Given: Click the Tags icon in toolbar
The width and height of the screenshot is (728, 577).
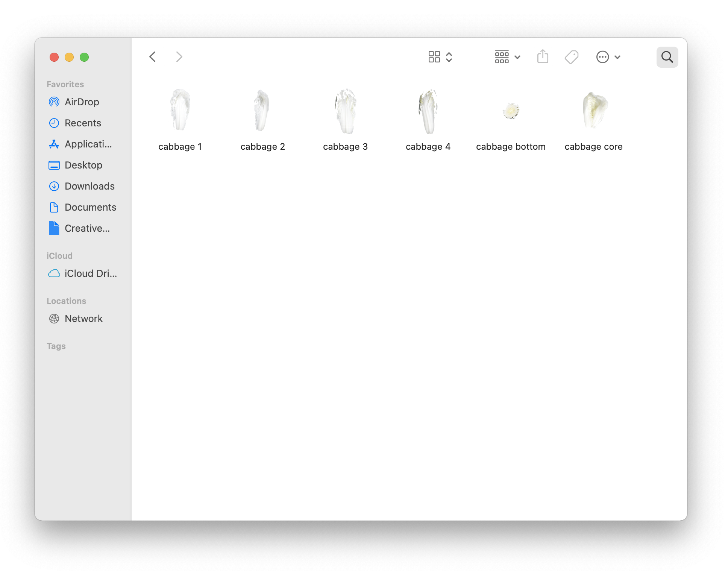Looking at the screenshot, I should 572,57.
